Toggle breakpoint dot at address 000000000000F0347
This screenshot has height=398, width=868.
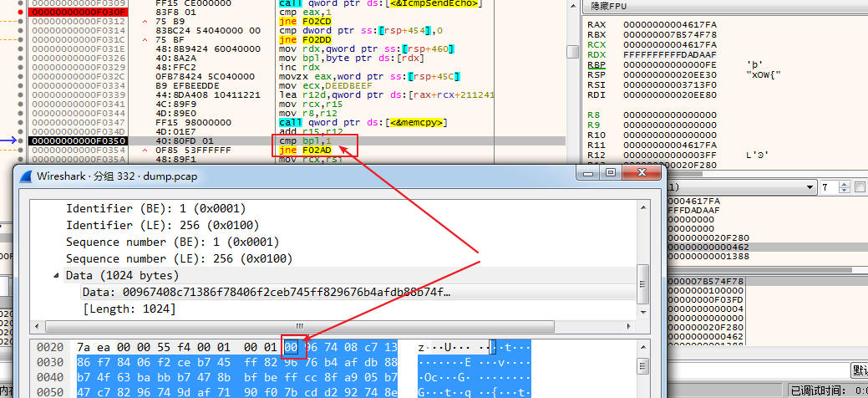point(21,123)
